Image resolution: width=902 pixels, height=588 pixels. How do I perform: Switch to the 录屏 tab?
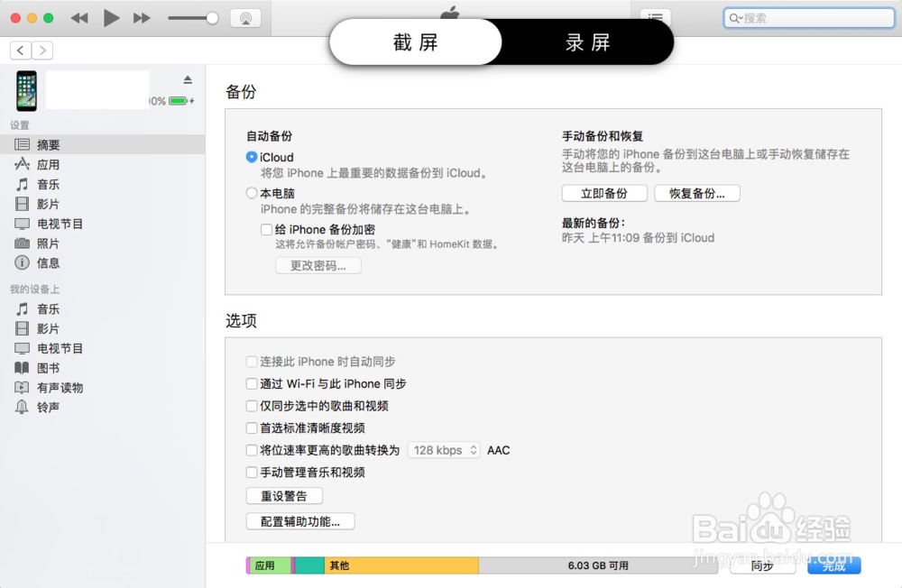pos(587,42)
